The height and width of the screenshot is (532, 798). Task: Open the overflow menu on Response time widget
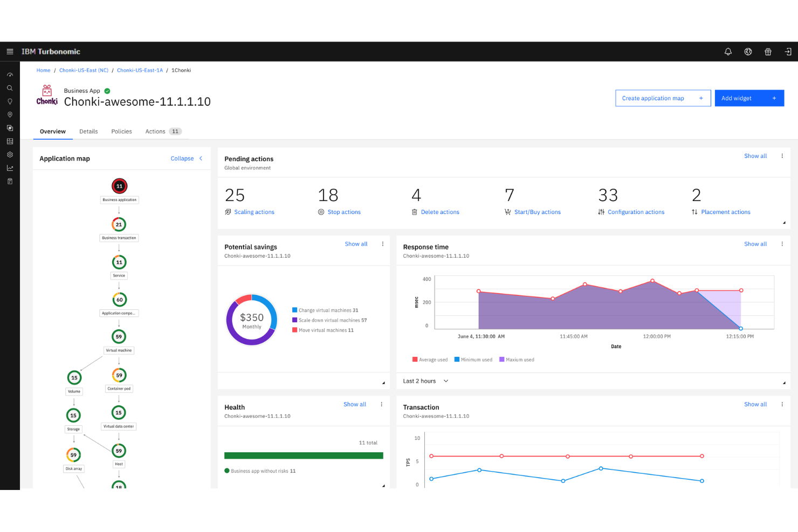pos(782,244)
